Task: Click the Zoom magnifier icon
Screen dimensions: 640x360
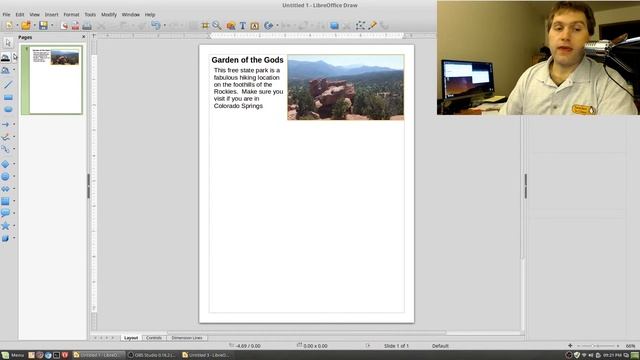Action: click(217, 26)
